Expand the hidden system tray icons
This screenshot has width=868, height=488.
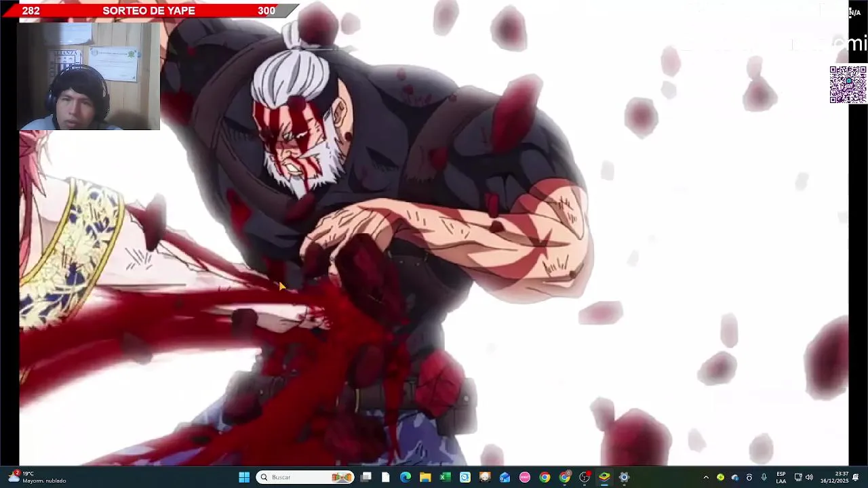706,477
